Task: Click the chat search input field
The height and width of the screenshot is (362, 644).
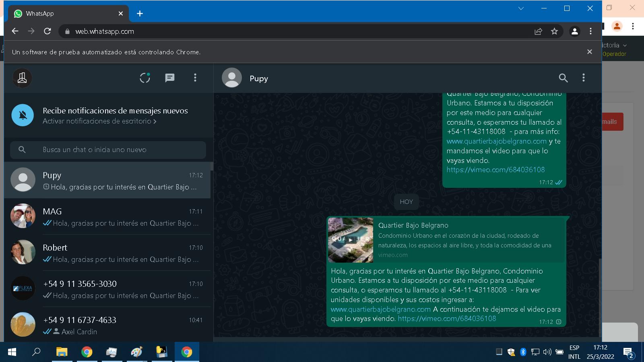Action: click(x=108, y=150)
